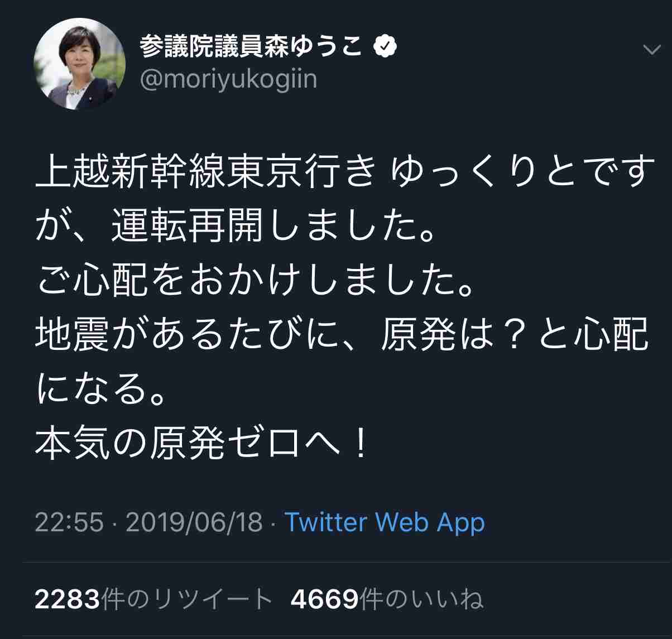
Task: Click the 2019/06/18 tweet date
Action: pos(194,522)
